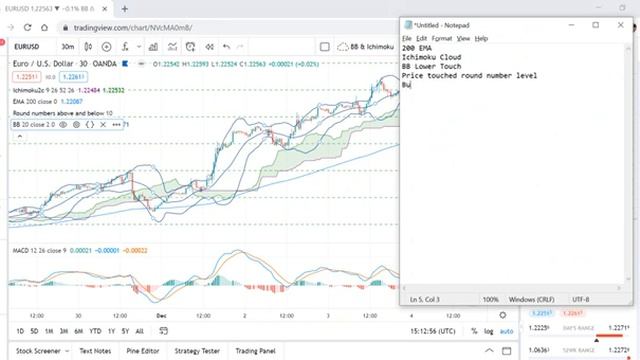The height and width of the screenshot is (360, 640).
Task: Expand bottom panel chevron up
Action: coord(489,351)
